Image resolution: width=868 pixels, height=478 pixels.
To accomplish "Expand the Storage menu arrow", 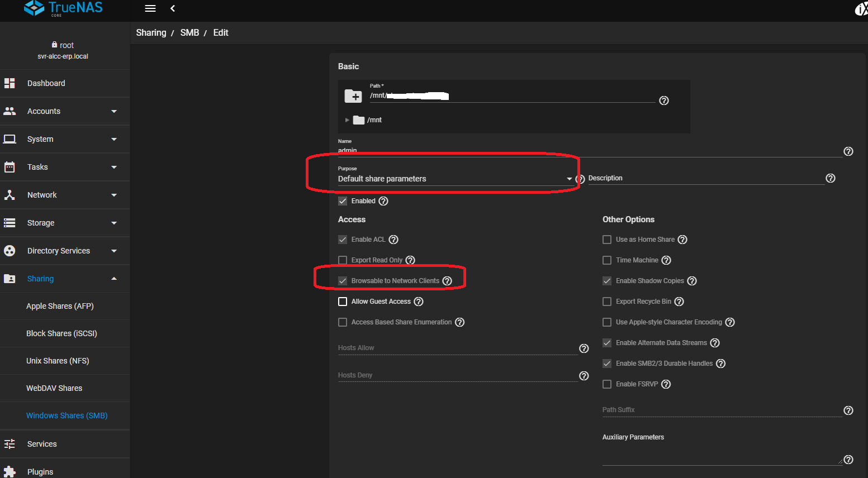I will 114,223.
